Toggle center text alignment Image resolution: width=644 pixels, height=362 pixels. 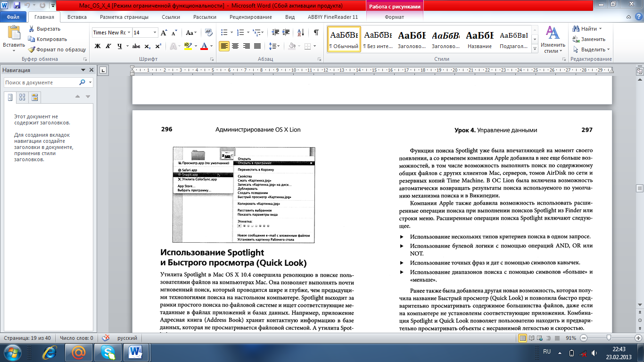(x=235, y=46)
